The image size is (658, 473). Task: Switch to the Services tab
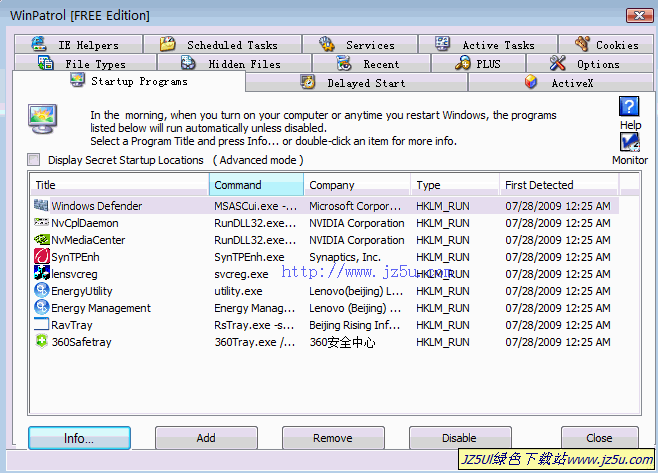coord(360,44)
